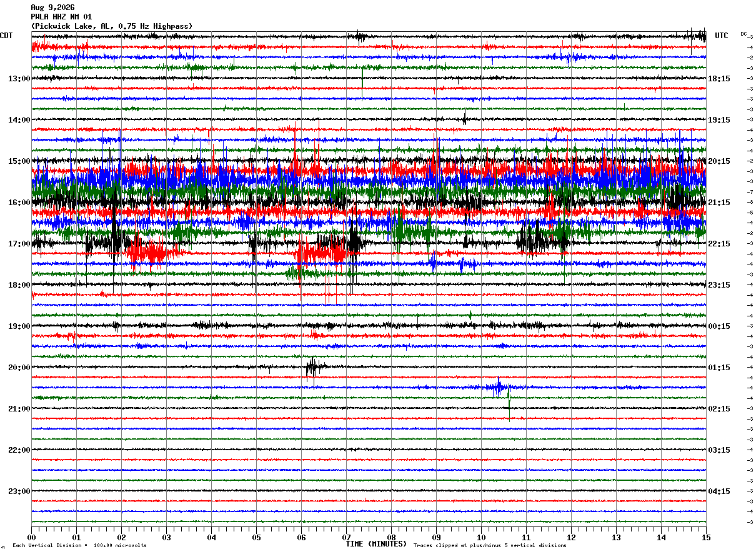Click the 00 minute axis tick label
Screen dimensions: 756x554
(31, 538)
